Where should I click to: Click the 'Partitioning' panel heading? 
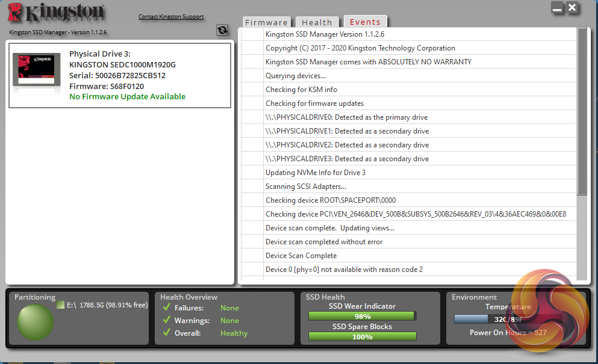[x=35, y=297]
